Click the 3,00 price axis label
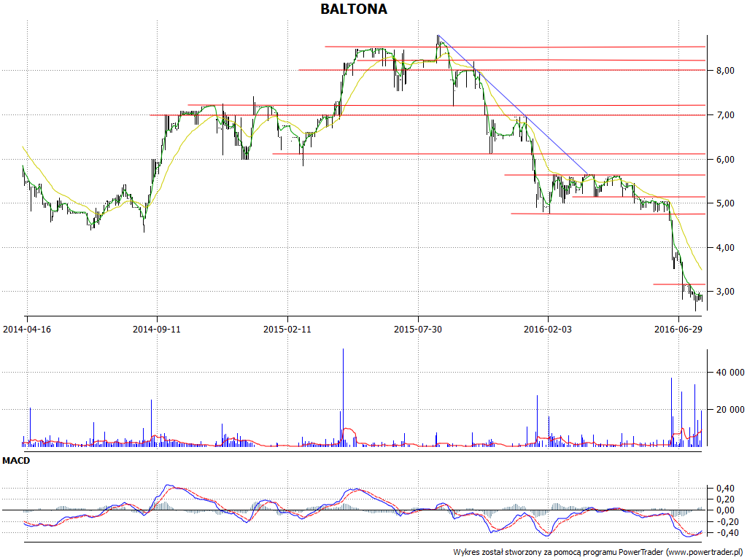Viewport: 747px width, 560px height. pyautogui.click(x=724, y=292)
